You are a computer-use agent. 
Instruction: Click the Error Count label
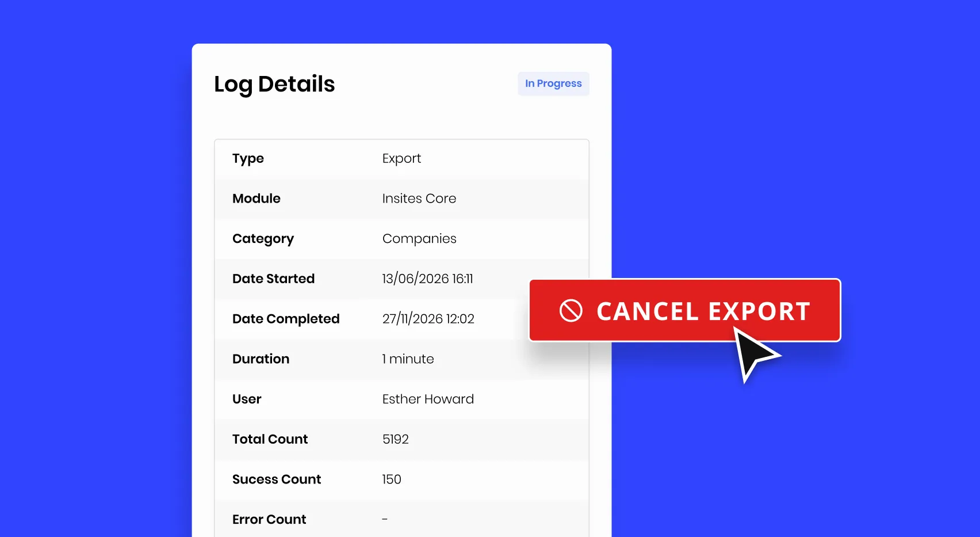(269, 520)
